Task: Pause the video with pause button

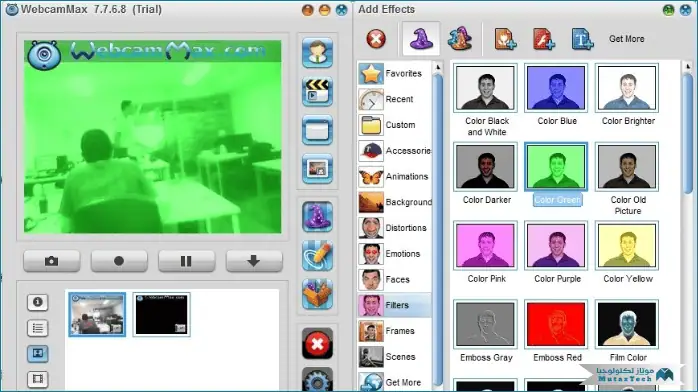Action: (x=186, y=261)
